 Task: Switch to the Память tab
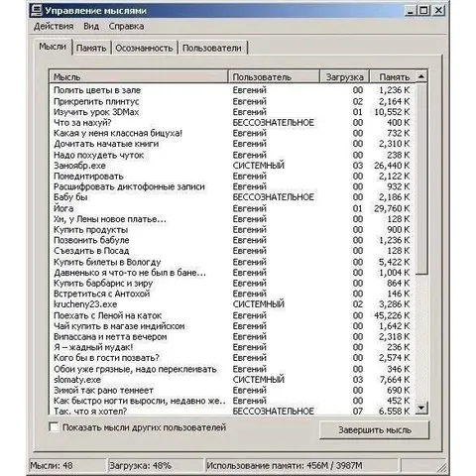tap(91, 49)
